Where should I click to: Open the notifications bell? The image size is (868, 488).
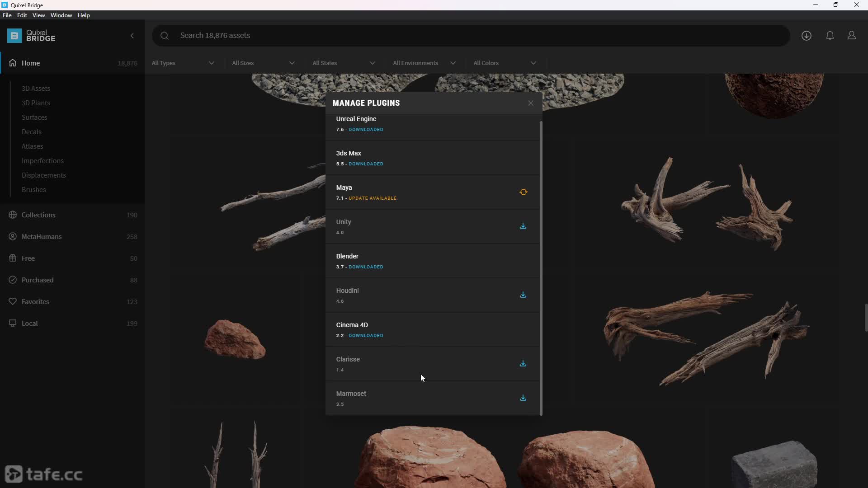tap(830, 35)
